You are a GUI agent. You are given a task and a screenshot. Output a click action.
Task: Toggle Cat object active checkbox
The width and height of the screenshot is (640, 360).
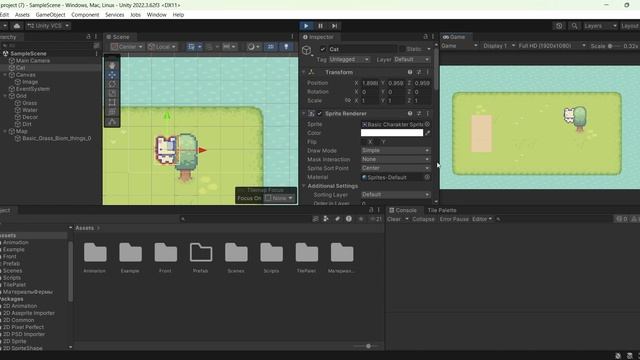click(x=323, y=49)
